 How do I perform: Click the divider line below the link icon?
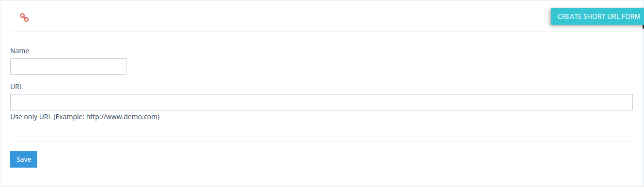click(x=321, y=31)
